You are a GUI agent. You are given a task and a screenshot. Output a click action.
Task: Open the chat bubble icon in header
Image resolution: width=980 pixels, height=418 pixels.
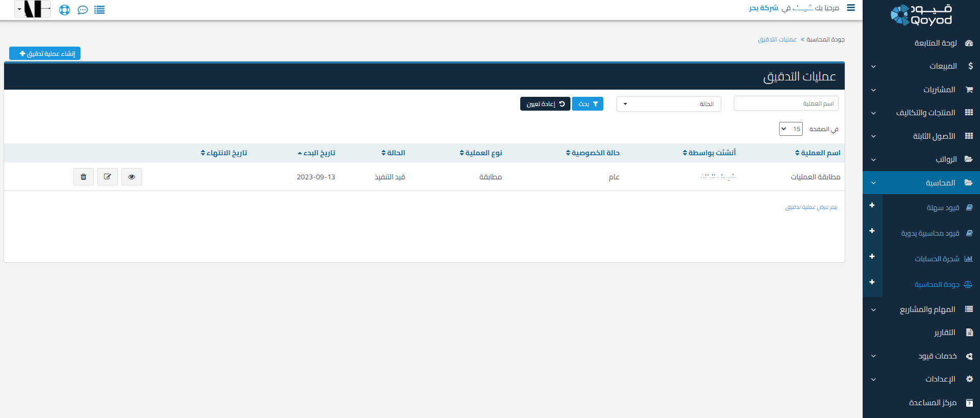(83, 10)
